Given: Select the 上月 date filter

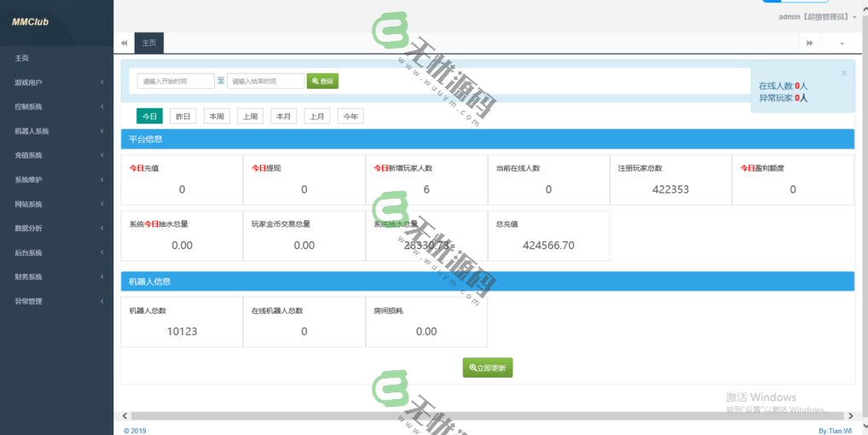Looking at the screenshot, I should (x=317, y=116).
